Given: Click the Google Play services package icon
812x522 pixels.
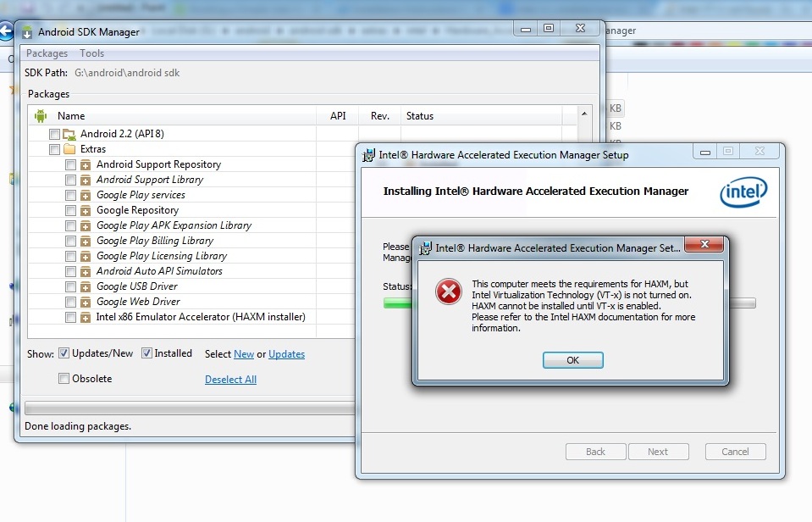Looking at the screenshot, I should (86, 196).
